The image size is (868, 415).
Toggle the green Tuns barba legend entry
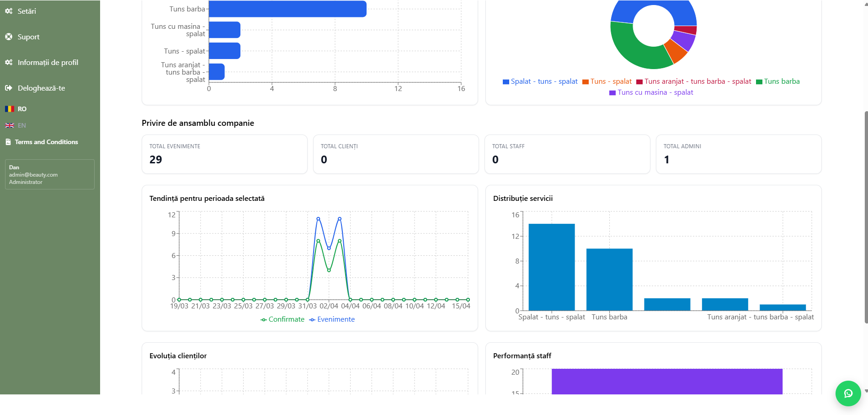[778, 81]
